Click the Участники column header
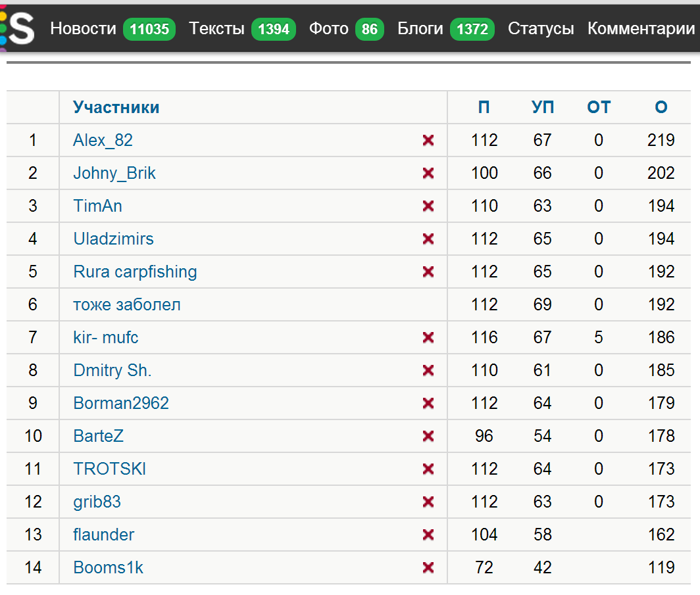 coord(116,107)
